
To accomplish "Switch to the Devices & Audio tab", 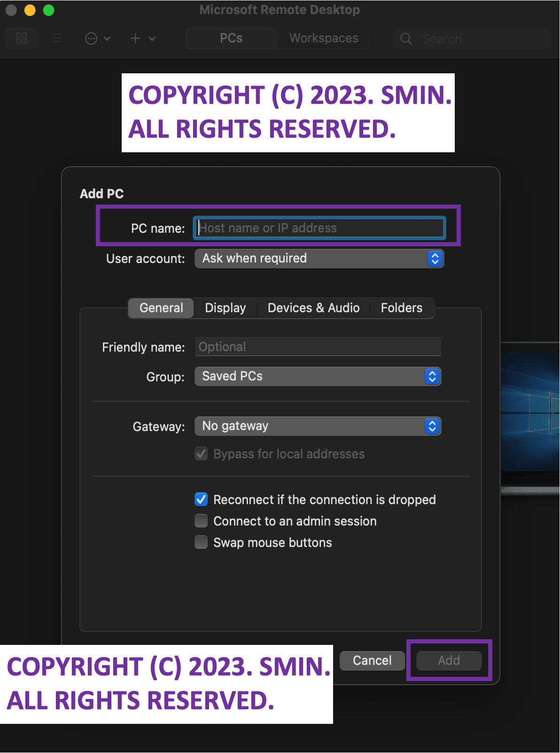I will click(x=313, y=308).
